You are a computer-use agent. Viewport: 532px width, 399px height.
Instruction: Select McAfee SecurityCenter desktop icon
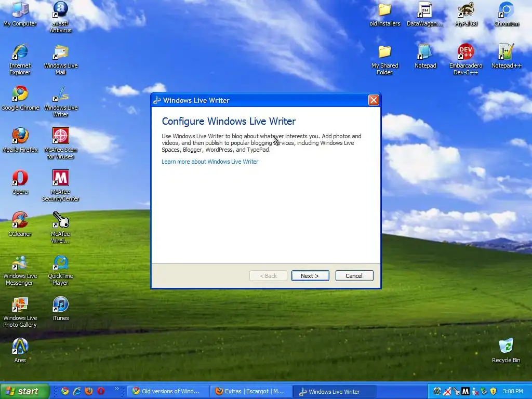point(60,185)
